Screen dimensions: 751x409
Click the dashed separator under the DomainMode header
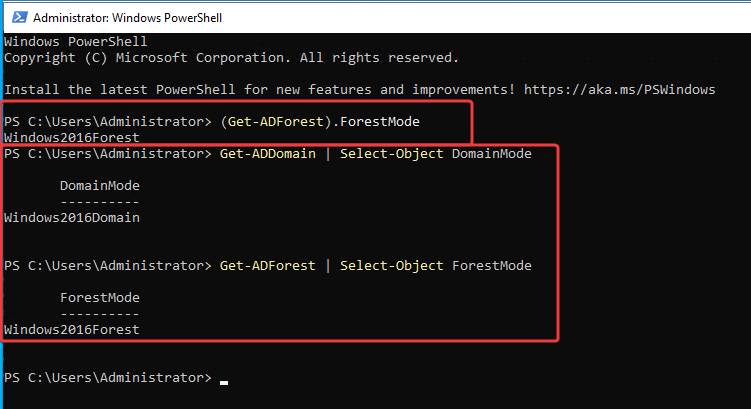click(100, 201)
